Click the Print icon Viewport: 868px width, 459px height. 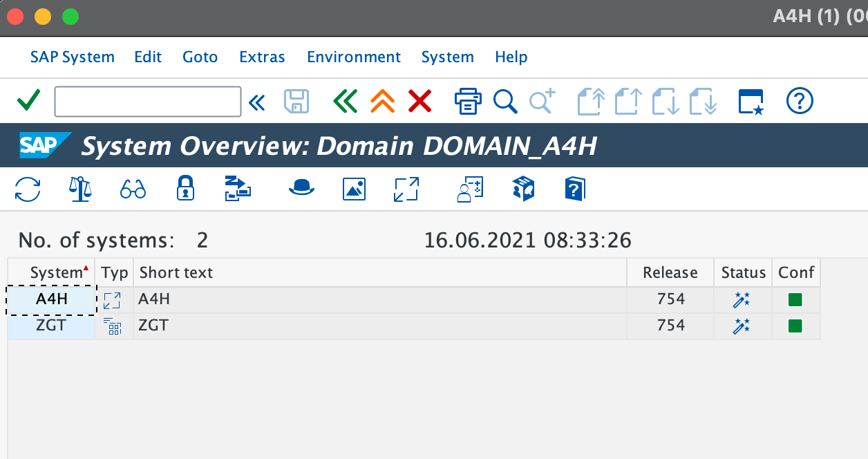coord(468,102)
